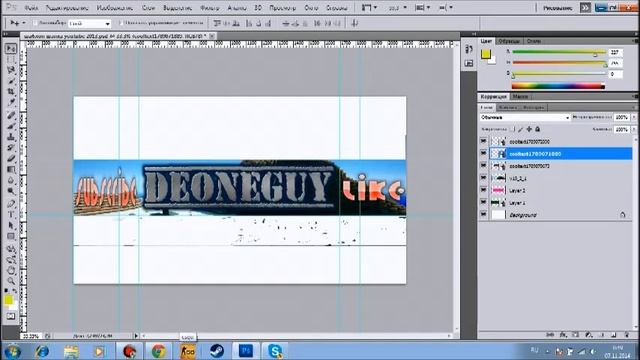
Task: Select the Hand tool
Action: click(x=11, y=270)
